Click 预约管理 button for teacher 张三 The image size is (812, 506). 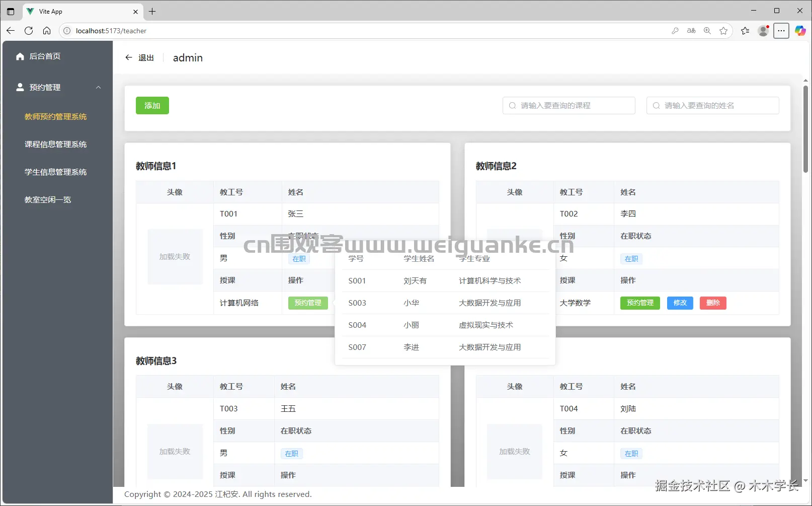308,303
